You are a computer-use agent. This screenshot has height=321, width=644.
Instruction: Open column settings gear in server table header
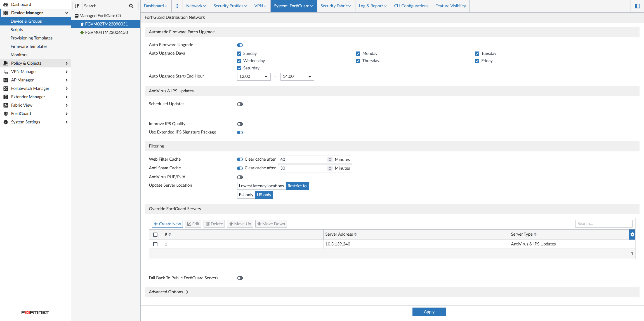632,234
